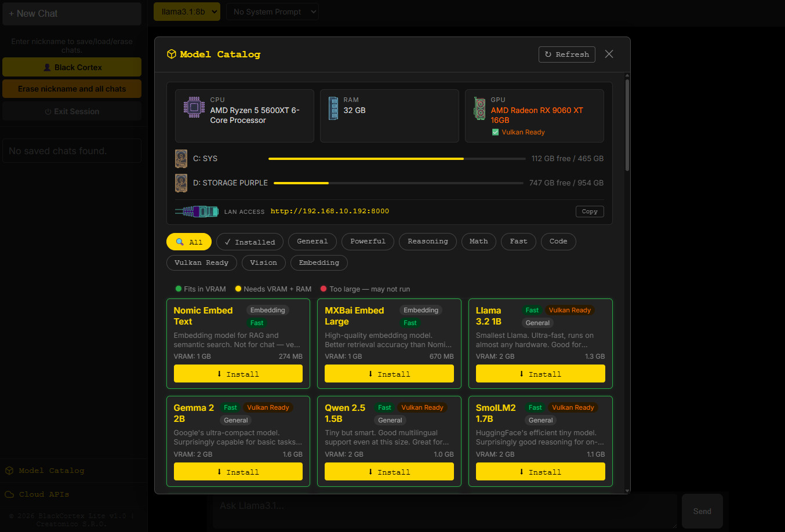Click the C: SYS disk usage bar
This screenshot has width=785, height=532.
pyautogui.click(x=396, y=158)
